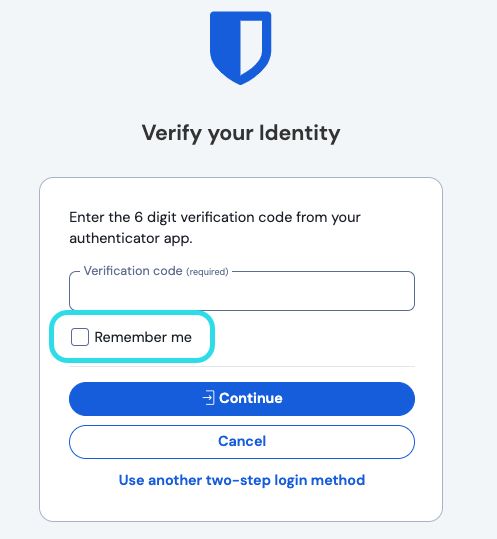Open Use another two-step login method
This screenshot has width=497, height=539.
pos(242,480)
